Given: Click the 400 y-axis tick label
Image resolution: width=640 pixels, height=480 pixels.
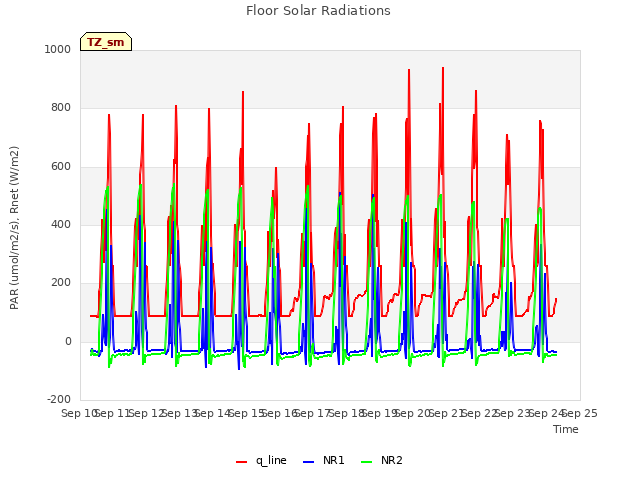Looking at the screenshot, I should (x=61, y=224).
